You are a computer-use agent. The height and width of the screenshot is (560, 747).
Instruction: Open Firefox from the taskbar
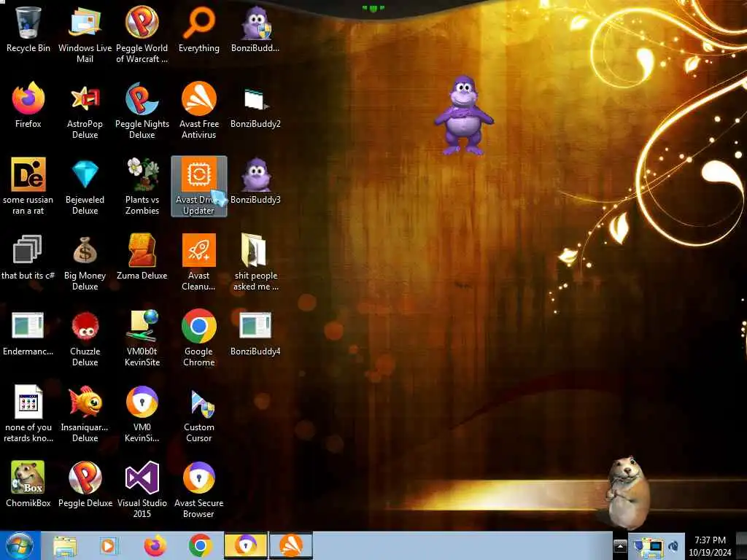(x=155, y=545)
